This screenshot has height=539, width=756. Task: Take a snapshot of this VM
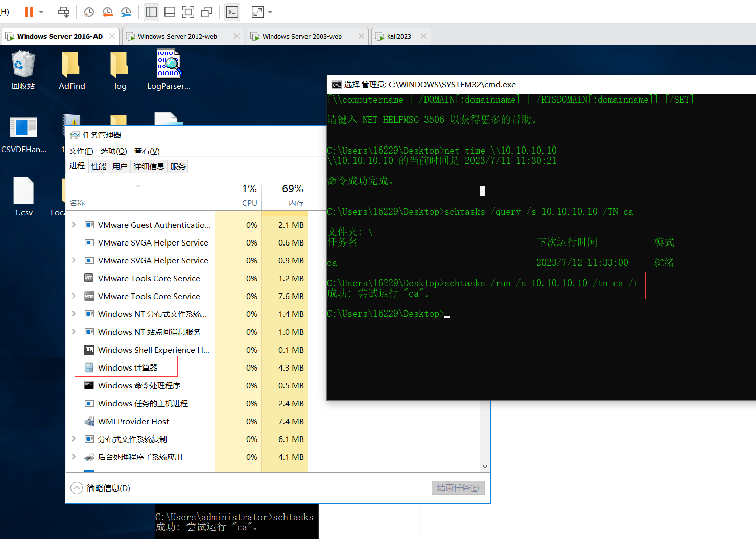pos(89,12)
